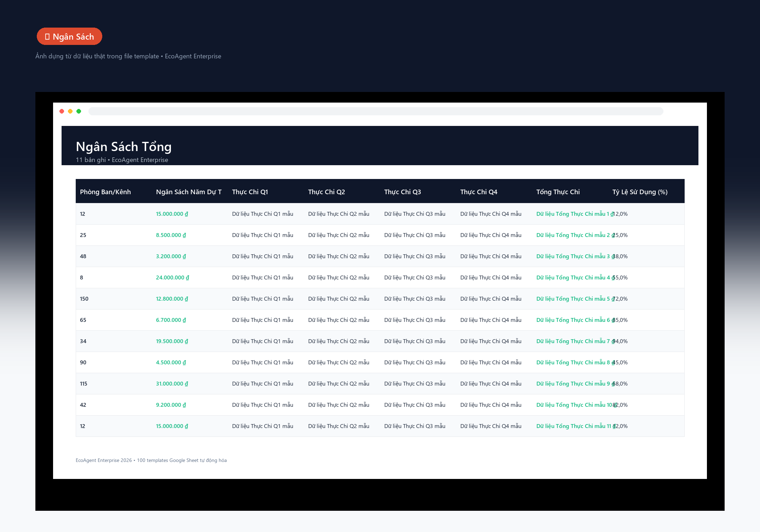Click department cell 115
This screenshot has width=760, height=532.
(x=84, y=384)
